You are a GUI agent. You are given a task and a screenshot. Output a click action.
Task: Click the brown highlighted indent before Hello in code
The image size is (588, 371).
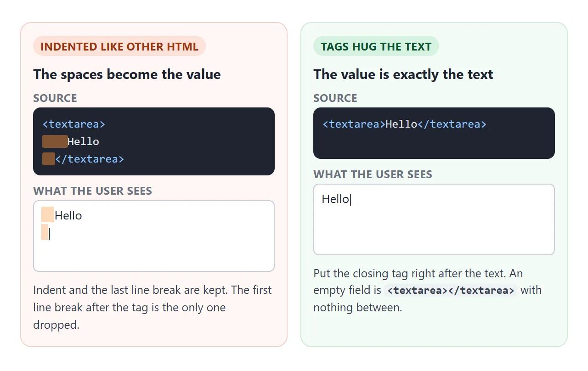pos(55,141)
